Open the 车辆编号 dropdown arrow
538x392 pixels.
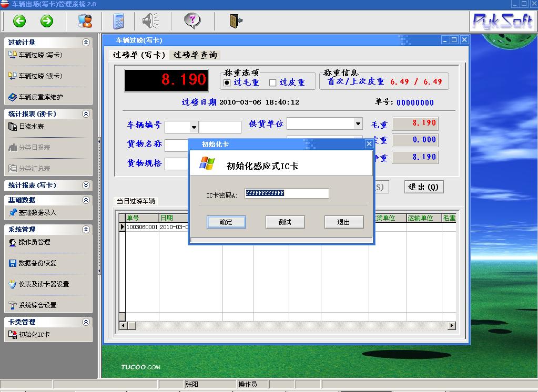point(194,127)
